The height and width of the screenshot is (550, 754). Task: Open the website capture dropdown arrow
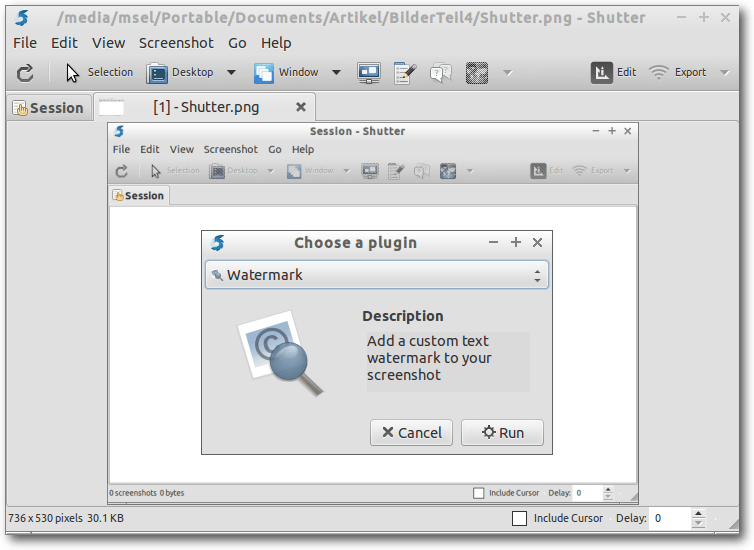tap(508, 73)
